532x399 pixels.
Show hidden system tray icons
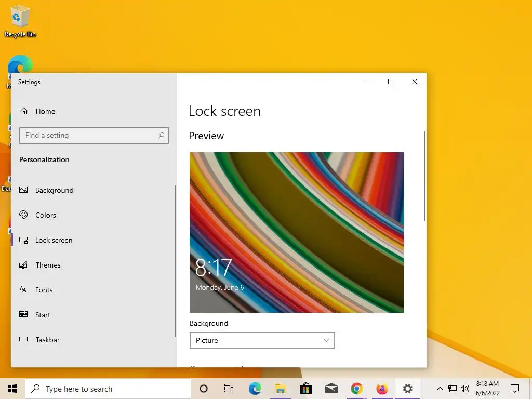point(440,389)
